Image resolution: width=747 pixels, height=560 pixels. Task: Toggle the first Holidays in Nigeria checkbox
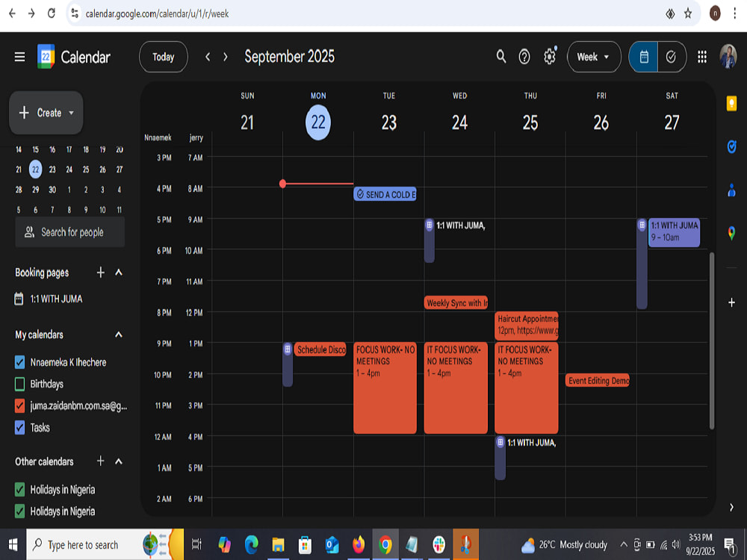coord(19,490)
